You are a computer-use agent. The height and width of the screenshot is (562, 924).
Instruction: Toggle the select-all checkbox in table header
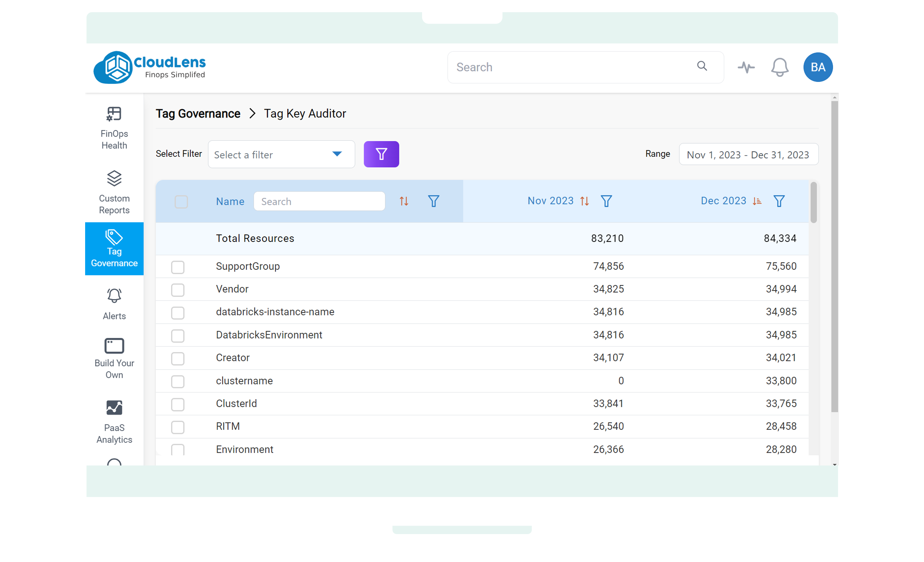181,202
